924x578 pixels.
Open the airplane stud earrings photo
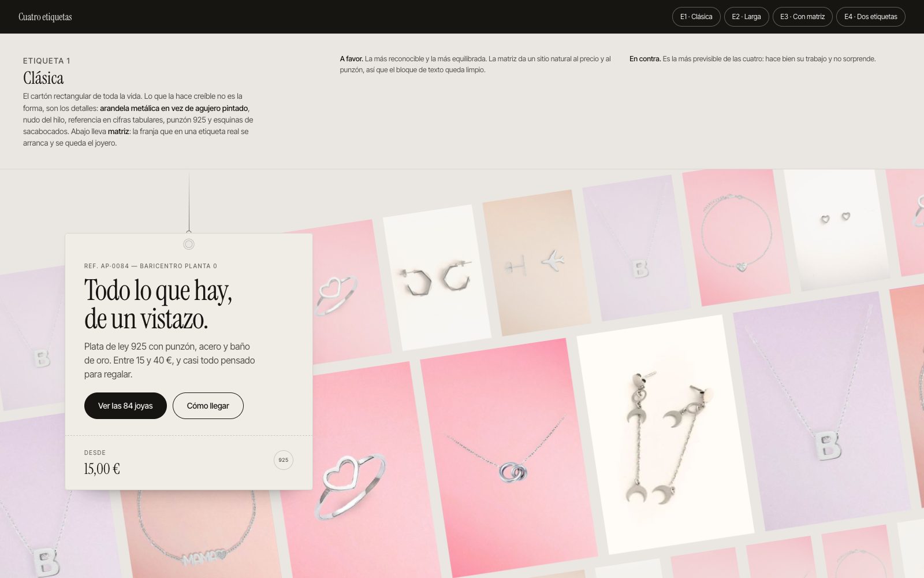536,263
